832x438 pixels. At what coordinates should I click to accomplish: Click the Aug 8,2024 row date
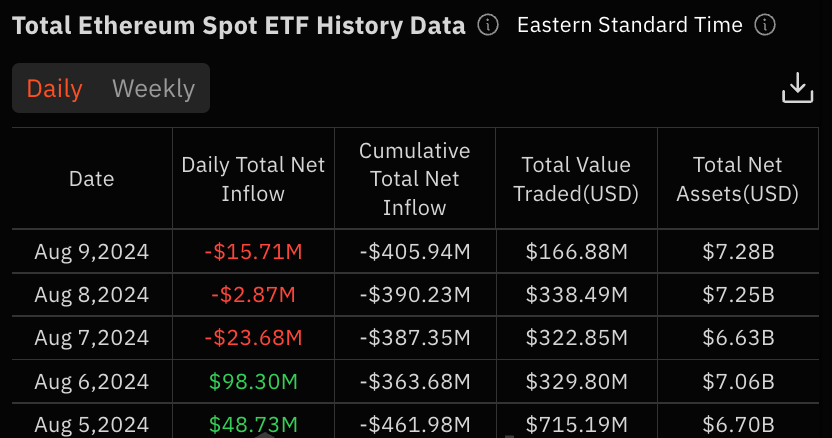click(91, 295)
